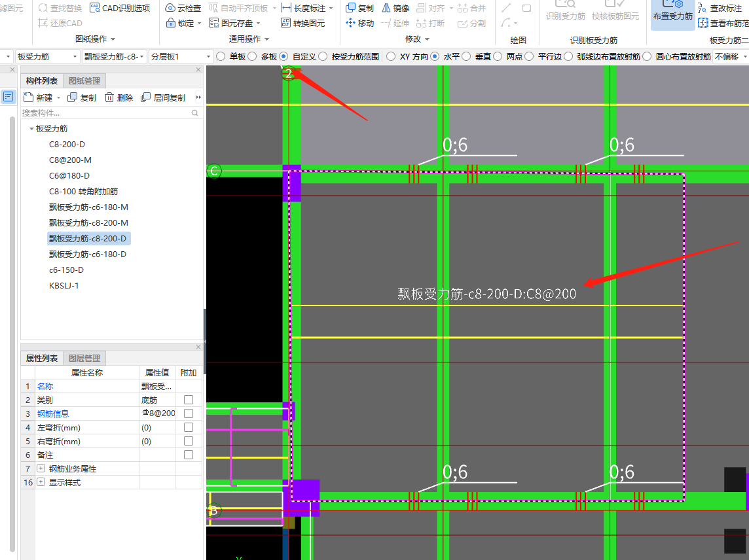Select the 多板 radio option
Screen dimensions: 749x560
click(252, 56)
